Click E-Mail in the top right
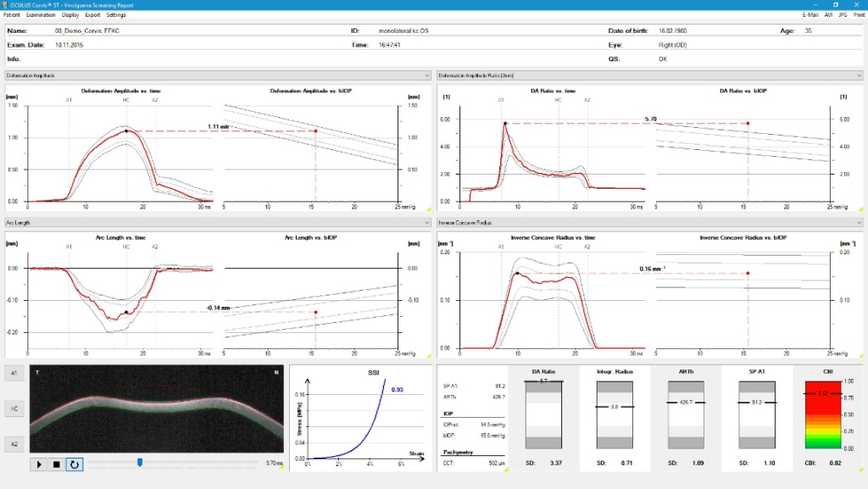Screen dimensions: 868x489 811,15
